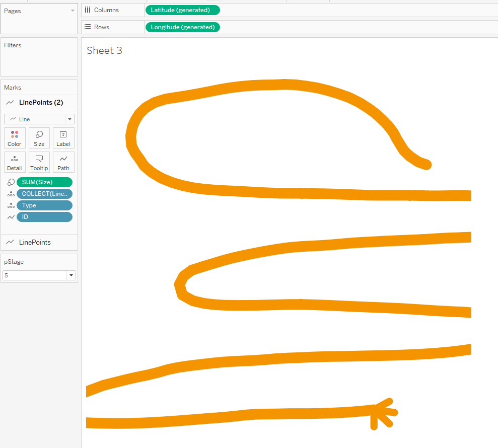Screen dimensions: 498x448
Task: Open the Tooltip editor button
Action: tap(39, 162)
